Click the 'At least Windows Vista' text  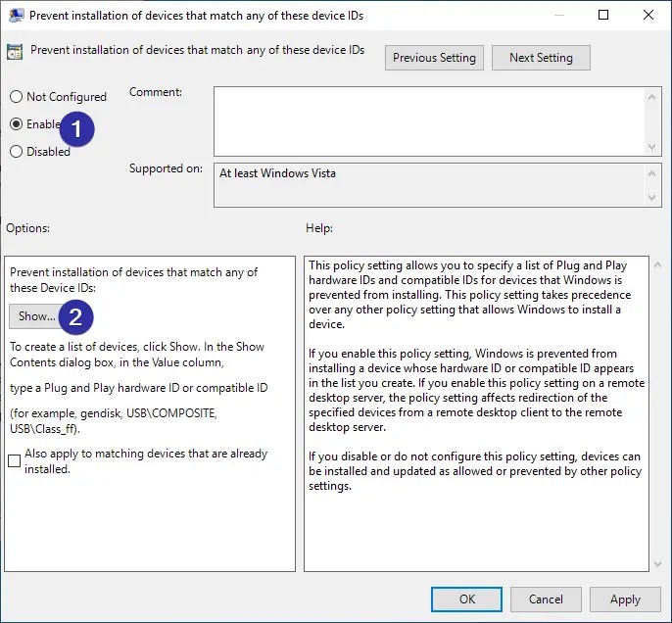pos(277,173)
